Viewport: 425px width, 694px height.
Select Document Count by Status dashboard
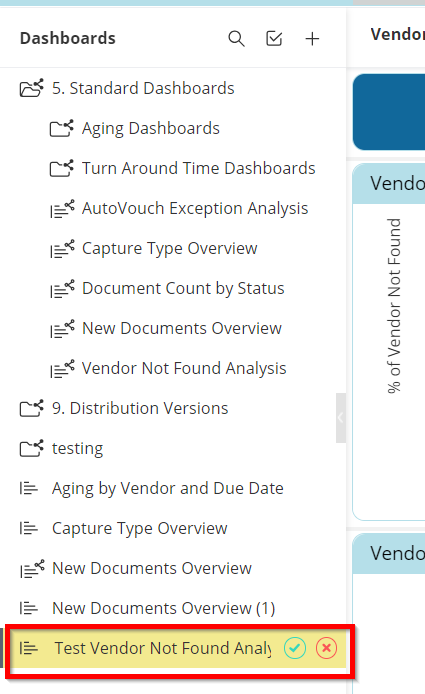(183, 288)
